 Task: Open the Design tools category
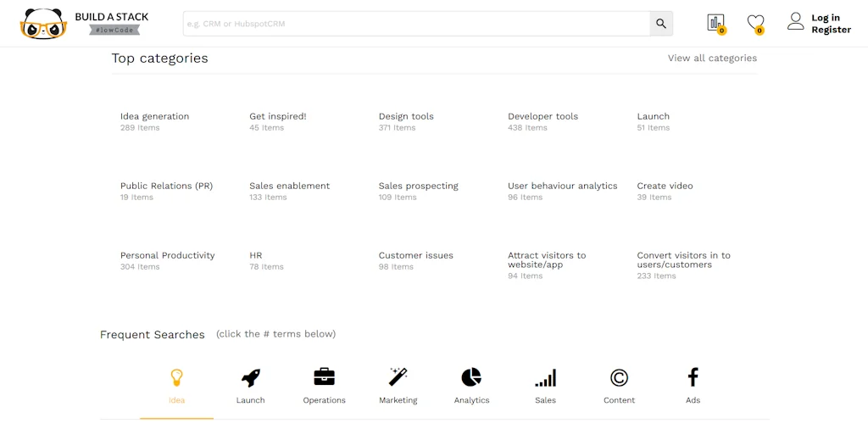pyautogui.click(x=406, y=116)
